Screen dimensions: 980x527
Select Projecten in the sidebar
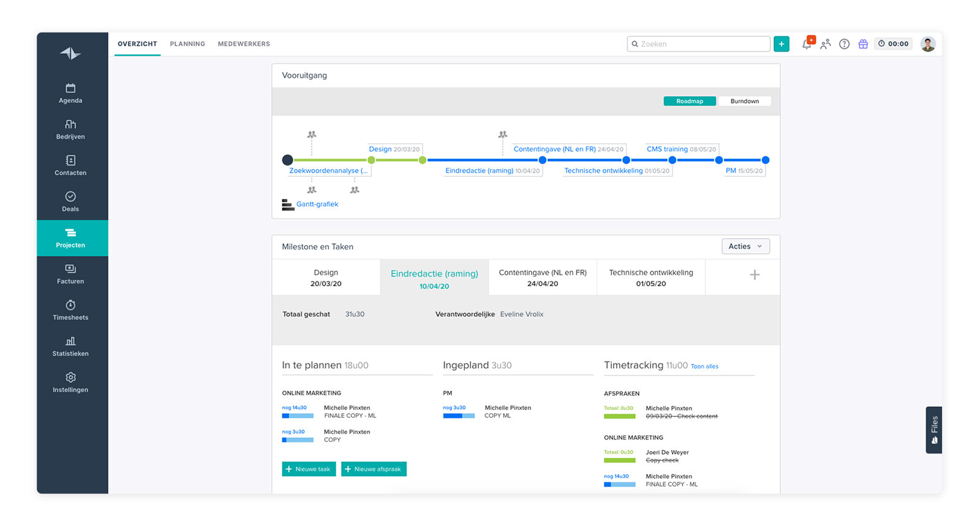(70, 238)
